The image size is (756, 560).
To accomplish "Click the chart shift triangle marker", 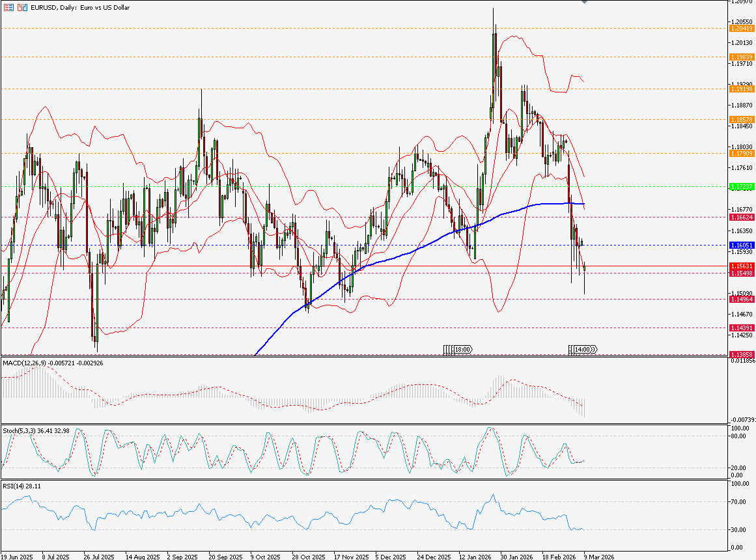I will [584, 2].
